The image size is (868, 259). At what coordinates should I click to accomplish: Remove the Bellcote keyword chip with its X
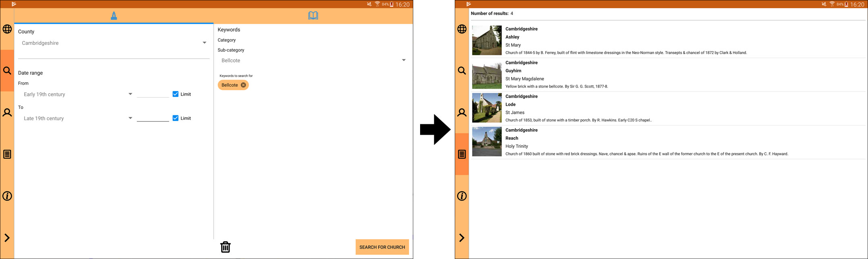243,85
